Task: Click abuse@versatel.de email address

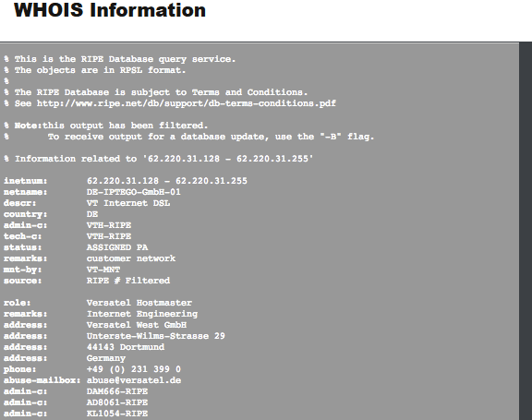Action: tap(134, 380)
